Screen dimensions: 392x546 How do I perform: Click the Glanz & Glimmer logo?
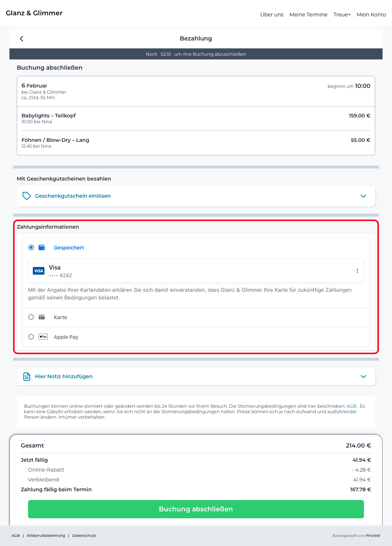click(x=34, y=13)
